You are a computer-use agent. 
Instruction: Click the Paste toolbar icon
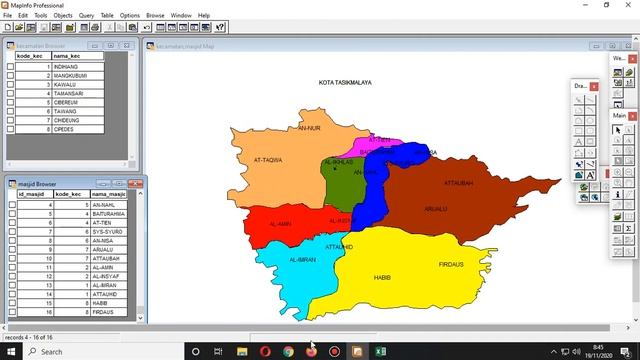pyautogui.click(x=132, y=27)
